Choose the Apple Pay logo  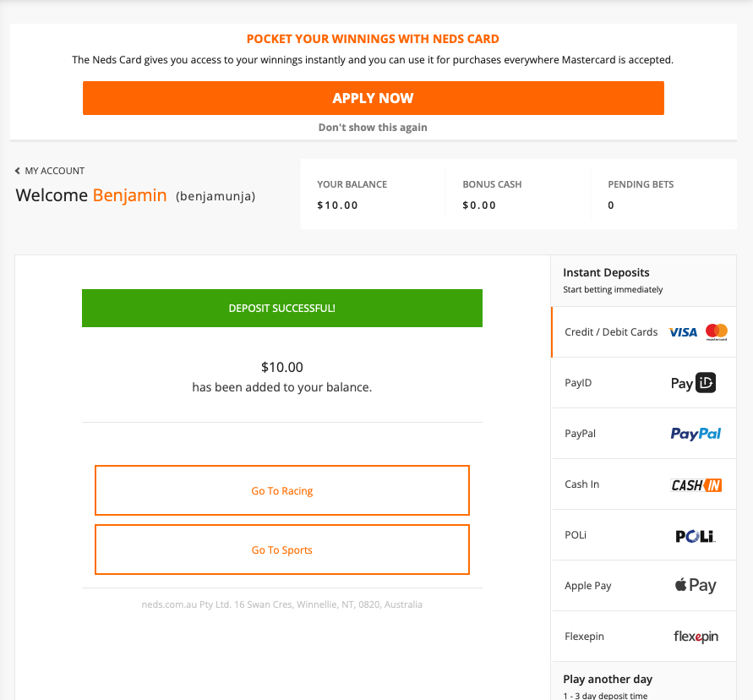pos(696,585)
